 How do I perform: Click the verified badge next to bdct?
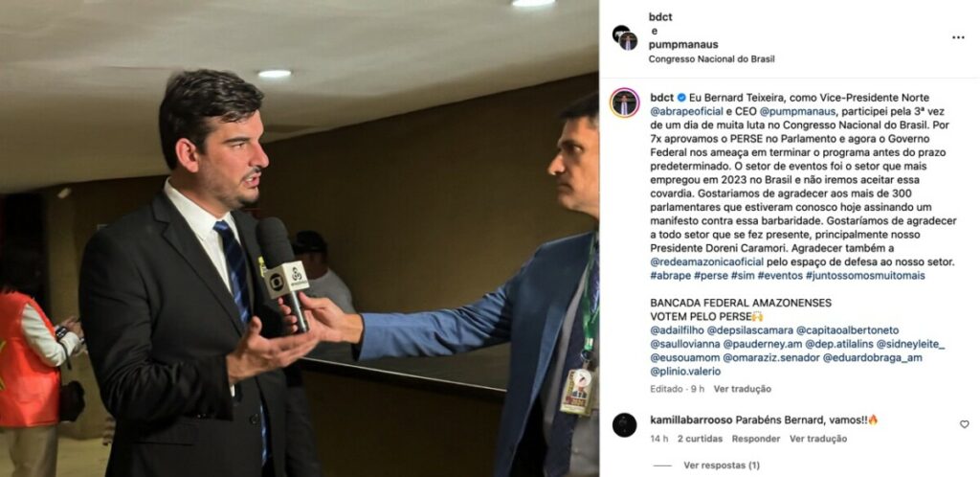point(681,98)
